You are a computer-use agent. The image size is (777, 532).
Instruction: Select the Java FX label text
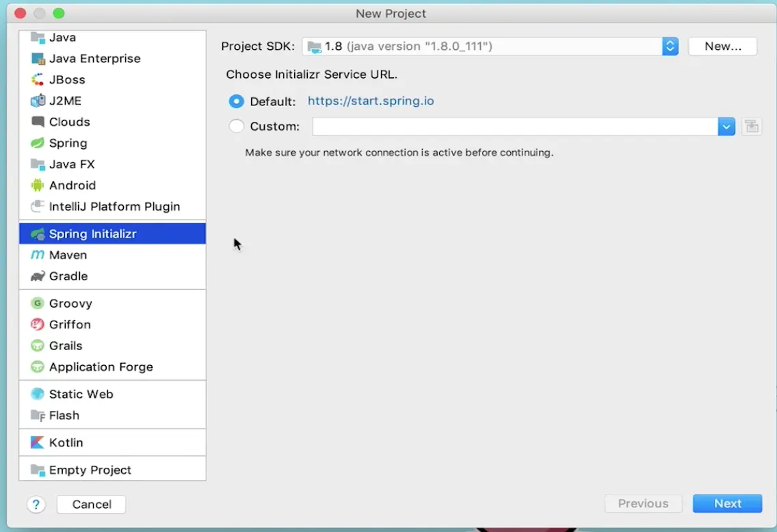tap(72, 164)
